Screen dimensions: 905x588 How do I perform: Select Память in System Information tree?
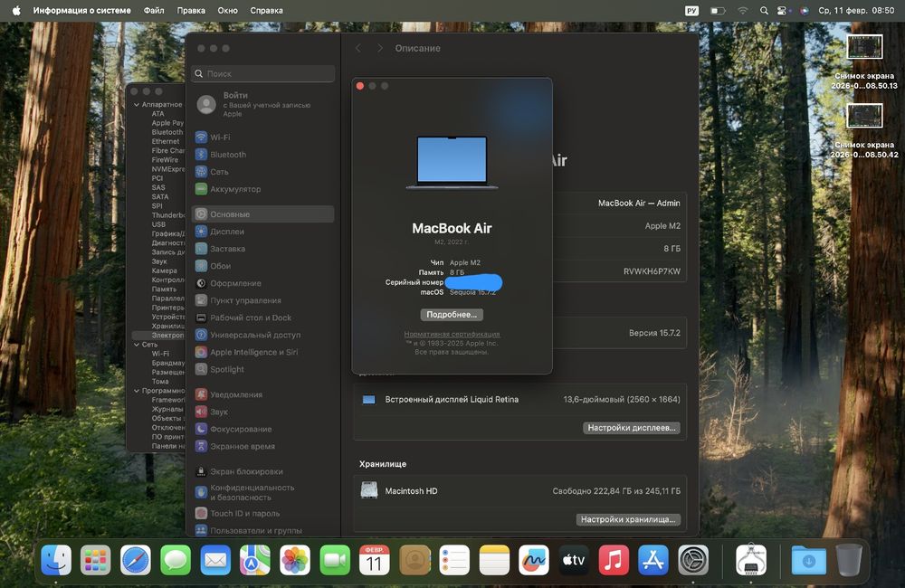pos(164,289)
